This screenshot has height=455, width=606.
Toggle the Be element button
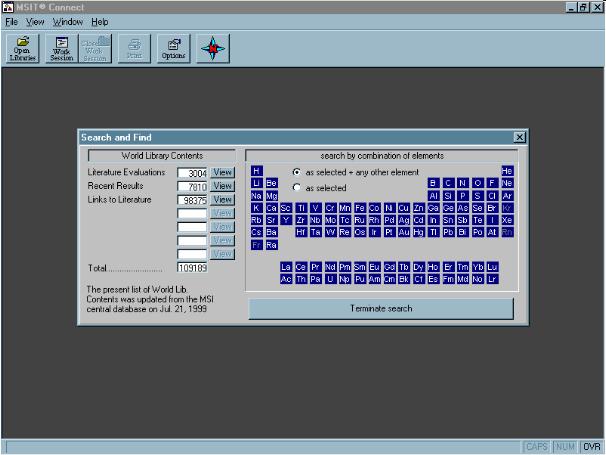(x=271, y=183)
